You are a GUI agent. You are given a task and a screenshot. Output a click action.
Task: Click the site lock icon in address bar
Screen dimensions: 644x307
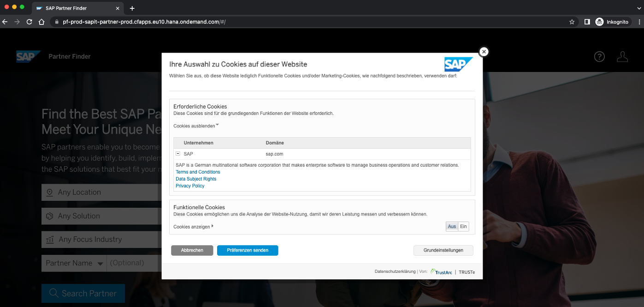pyautogui.click(x=57, y=22)
